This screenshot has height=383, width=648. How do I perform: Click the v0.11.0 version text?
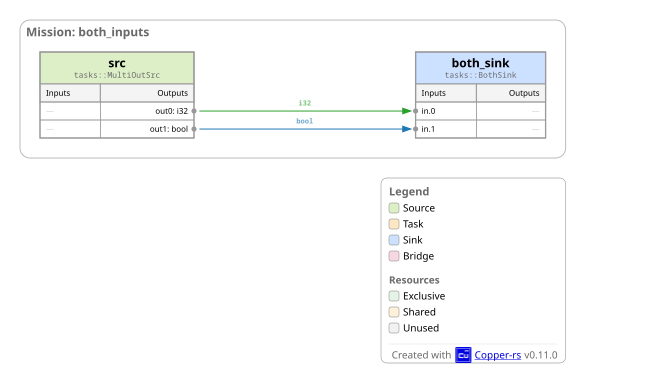541,355
